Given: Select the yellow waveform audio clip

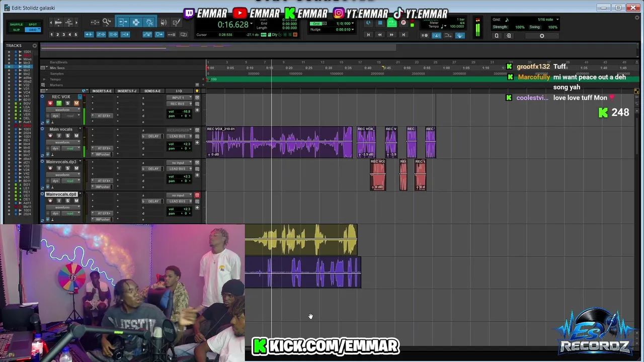Looking at the screenshot, I should coord(301,240).
